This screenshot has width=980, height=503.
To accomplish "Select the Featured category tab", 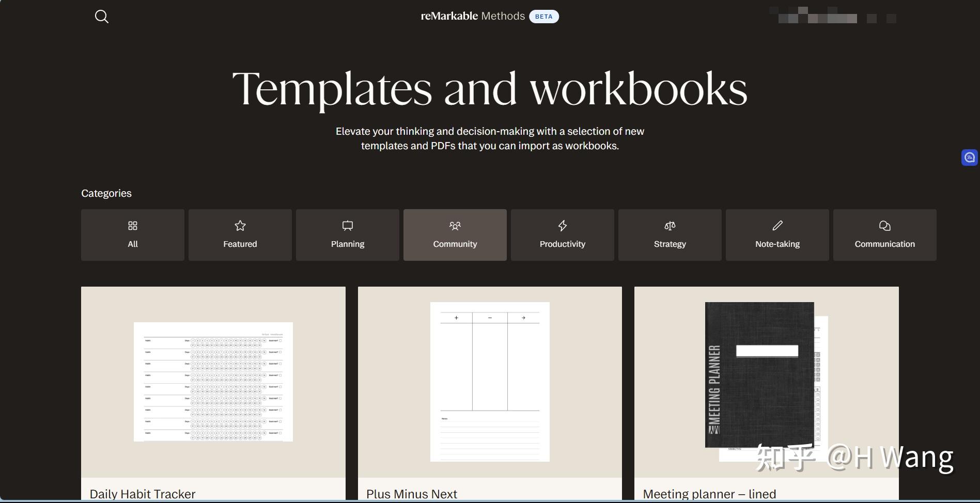I will pos(240,235).
